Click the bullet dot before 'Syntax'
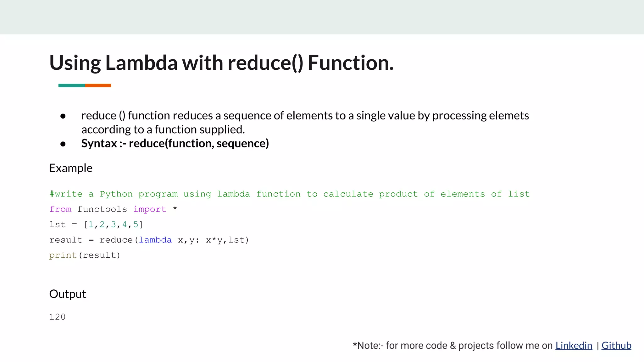The width and height of the screenshot is (644, 362). [x=63, y=144]
